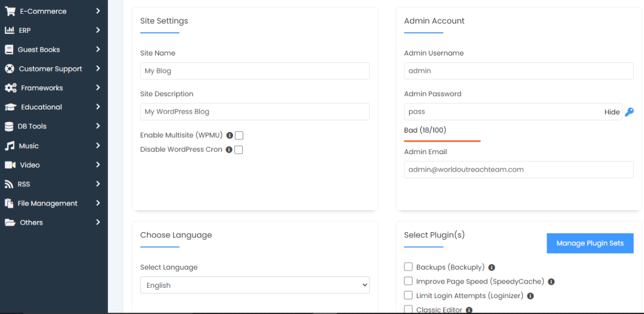This screenshot has height=314, width=644.
Task: Click info icon next to SpeedyCache plugin
Action: (x=551, y=282)
